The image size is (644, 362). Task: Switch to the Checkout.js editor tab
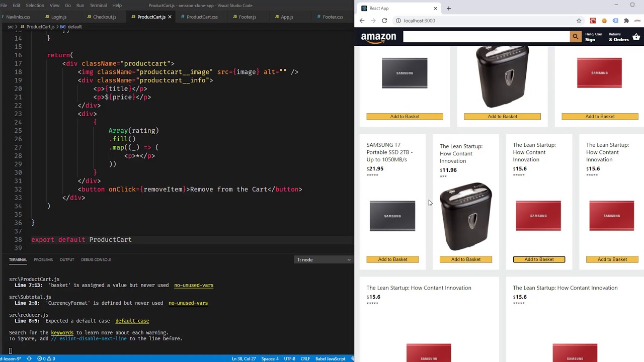[105, 17]
